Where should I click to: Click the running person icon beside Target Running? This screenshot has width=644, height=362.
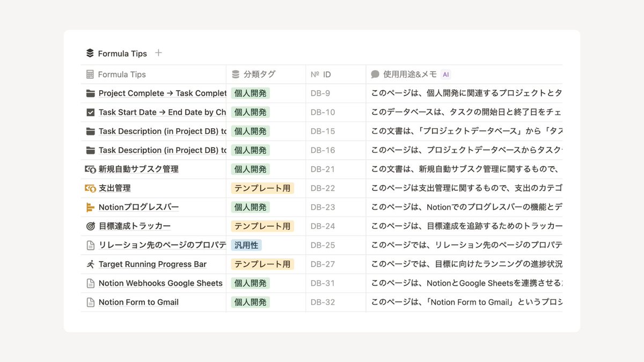tap(90, 264)
